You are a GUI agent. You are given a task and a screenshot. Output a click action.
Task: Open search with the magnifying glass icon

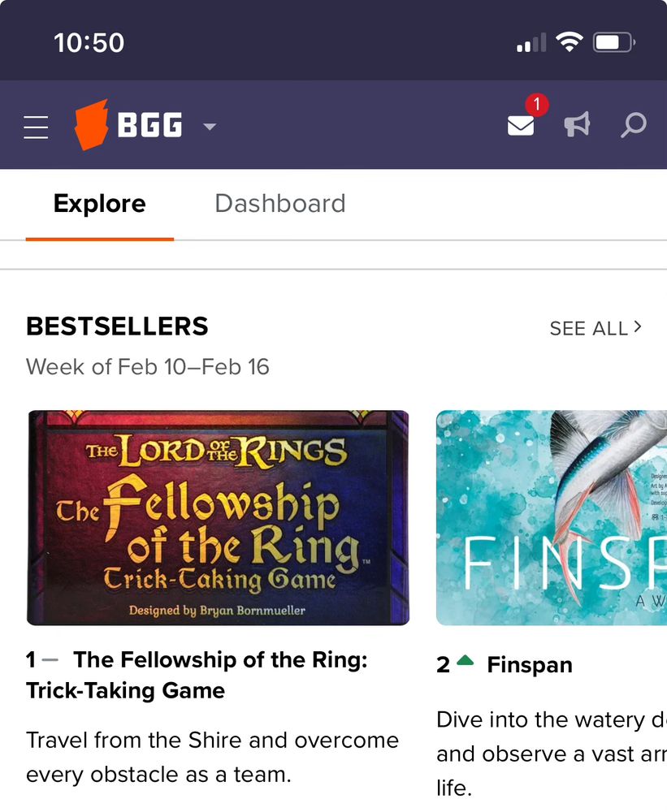(x=633, y=126)
